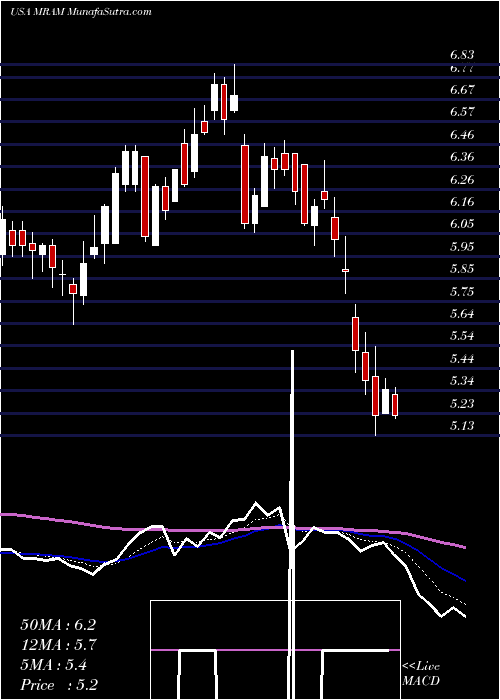Click the 5.23 price axis label
The width and height of the screenshot is (500, 700).
pos(462,404)
